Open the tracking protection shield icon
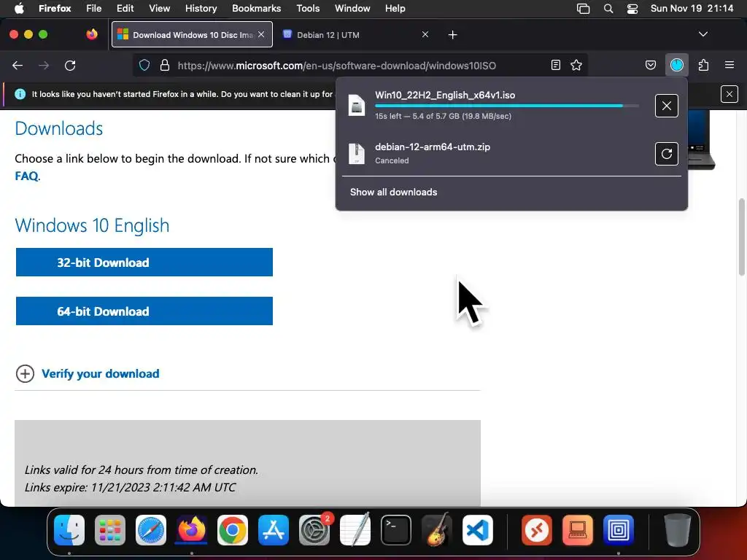747x560 pixels. pyautogui.click(x=144, y=65)
